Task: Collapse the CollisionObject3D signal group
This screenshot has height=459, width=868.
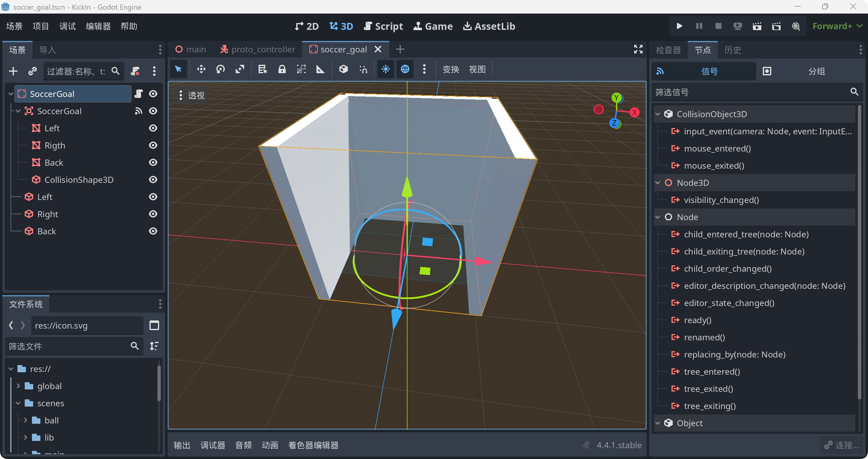Action: coord(657,114)
